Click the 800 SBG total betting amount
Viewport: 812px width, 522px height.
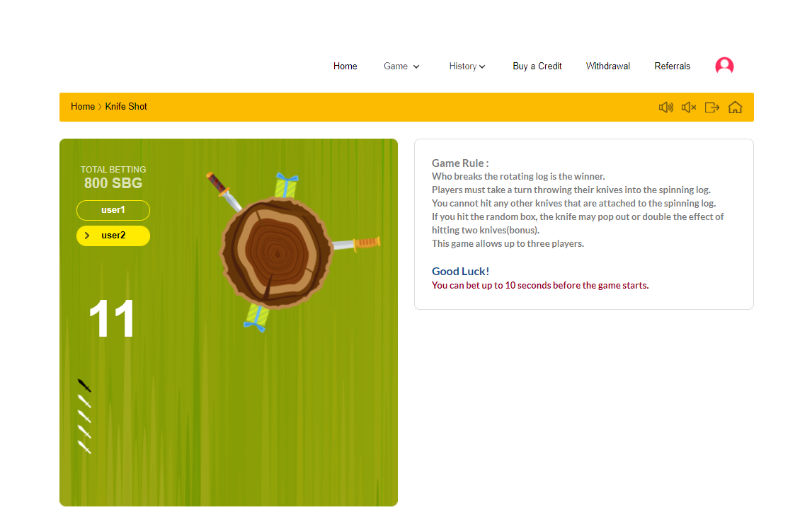113,183
